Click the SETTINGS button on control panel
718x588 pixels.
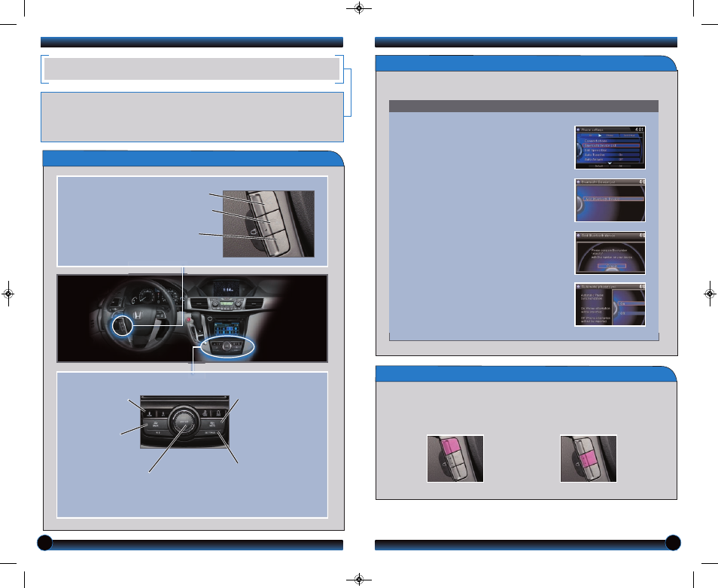tap(211, 432)
